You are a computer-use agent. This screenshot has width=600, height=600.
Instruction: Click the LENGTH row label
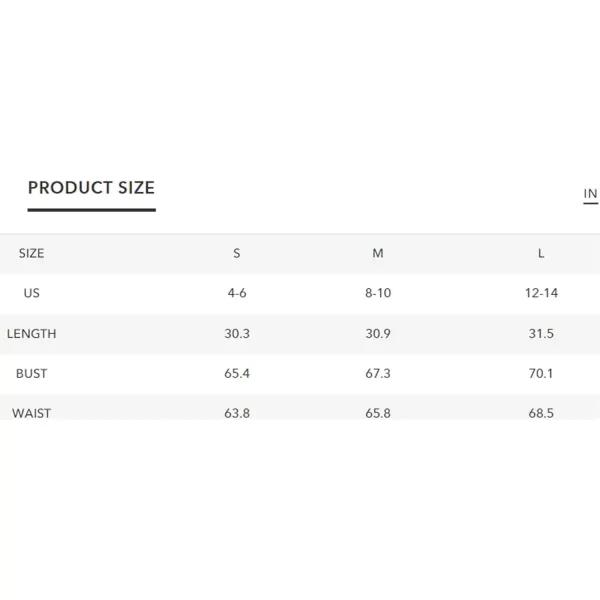[31, 334]
